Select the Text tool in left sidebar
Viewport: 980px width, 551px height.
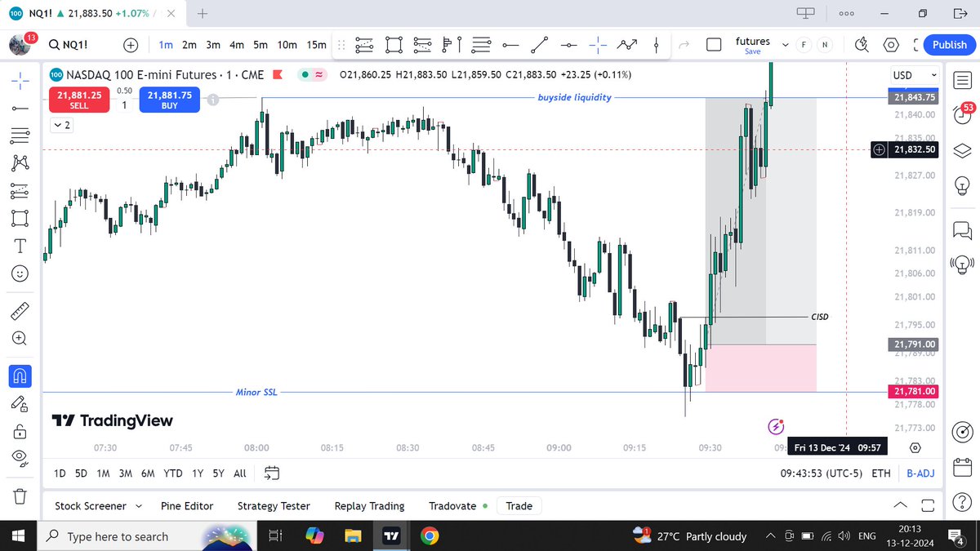coord(21,246)
